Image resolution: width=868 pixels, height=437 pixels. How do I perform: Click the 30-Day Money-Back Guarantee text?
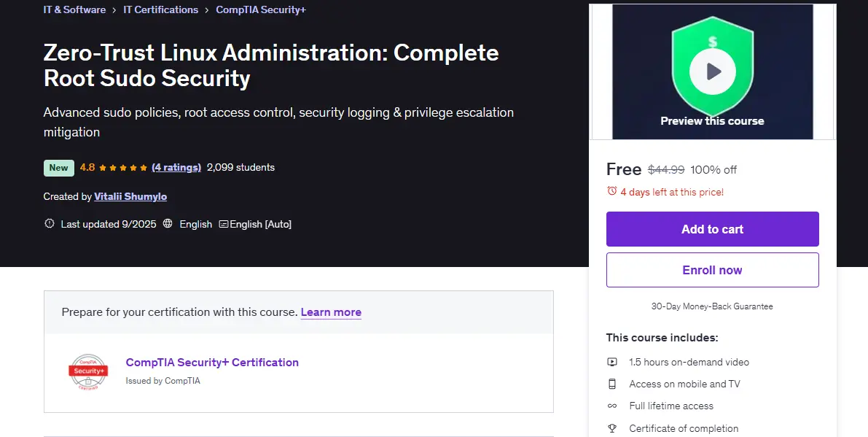(x=712, y=306)
